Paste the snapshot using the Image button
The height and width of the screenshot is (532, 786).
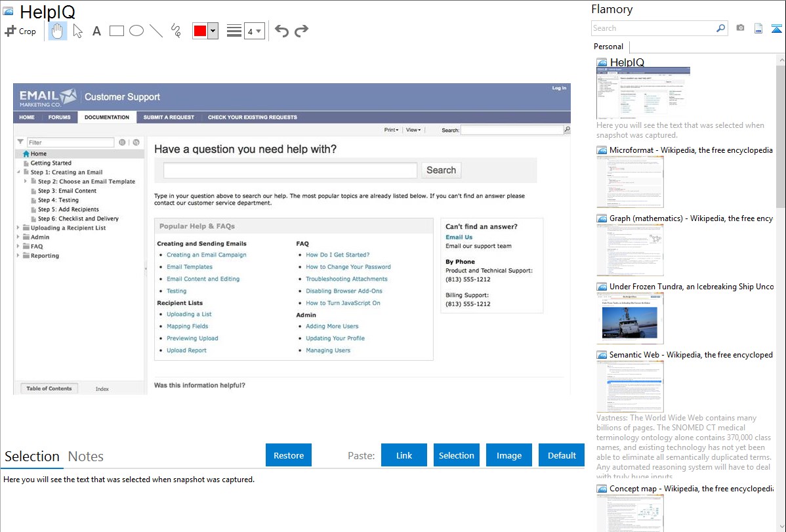pos(509,455)
